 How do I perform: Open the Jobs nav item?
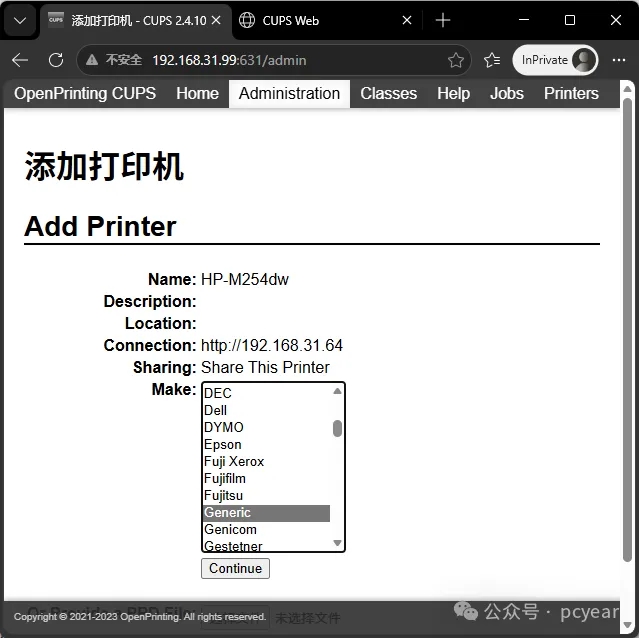click(507, 93)
